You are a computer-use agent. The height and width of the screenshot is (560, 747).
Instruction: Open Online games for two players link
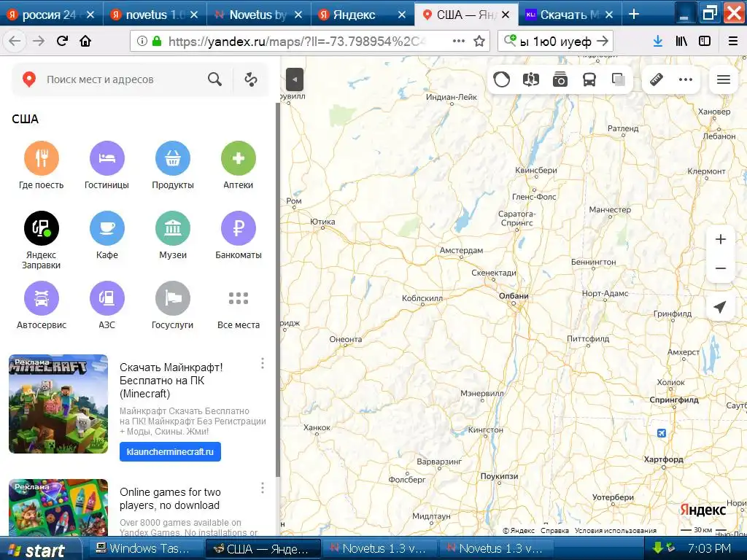point(170,499)
